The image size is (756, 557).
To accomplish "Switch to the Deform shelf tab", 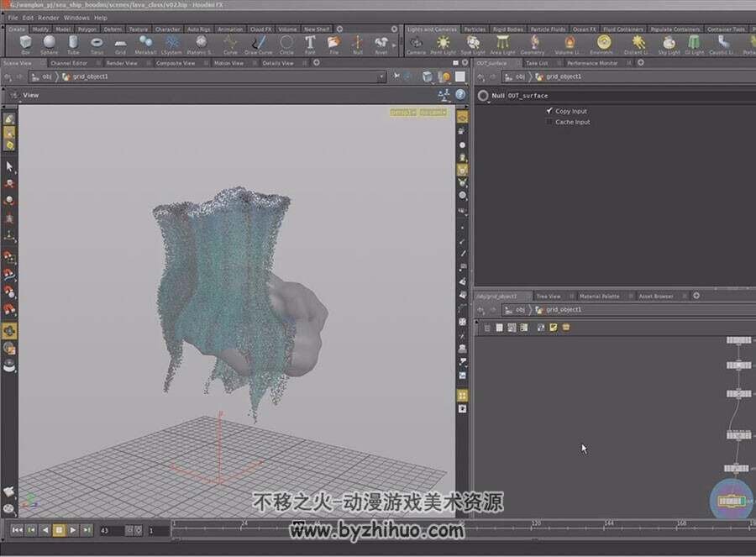I will pos(113,29).
